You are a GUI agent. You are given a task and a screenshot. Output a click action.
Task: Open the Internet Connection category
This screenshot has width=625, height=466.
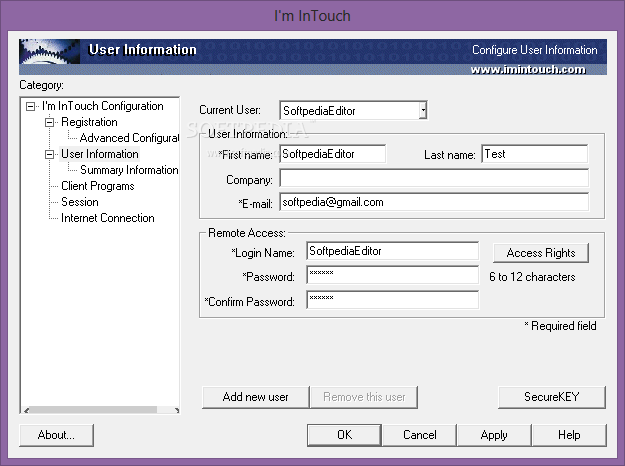tap(108, 218)
